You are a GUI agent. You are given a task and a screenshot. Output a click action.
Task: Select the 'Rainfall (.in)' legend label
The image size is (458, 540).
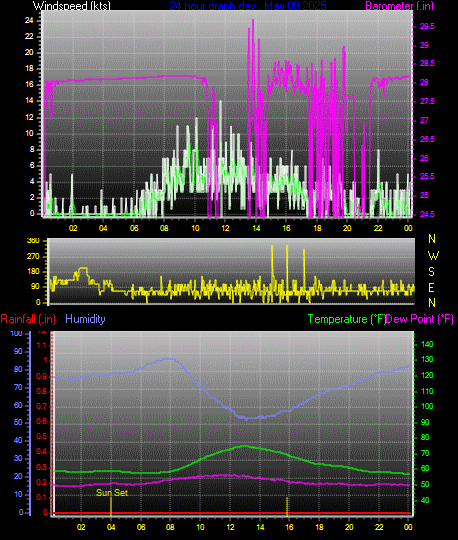(28, 319)
